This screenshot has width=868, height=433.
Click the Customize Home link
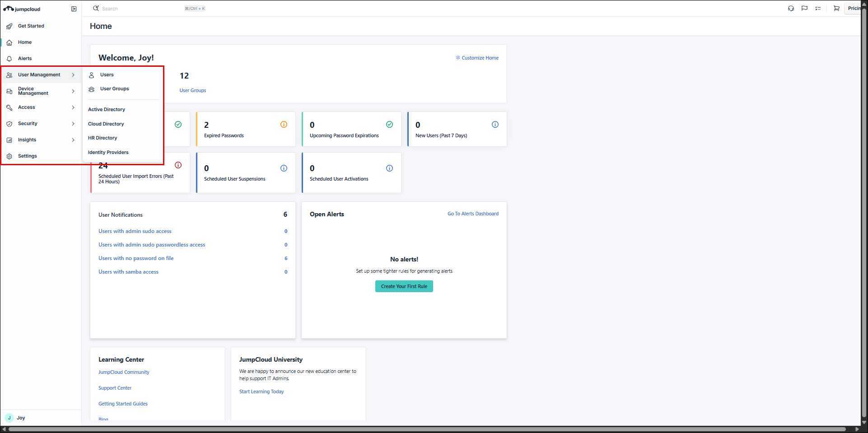click(x=480, y=58)
